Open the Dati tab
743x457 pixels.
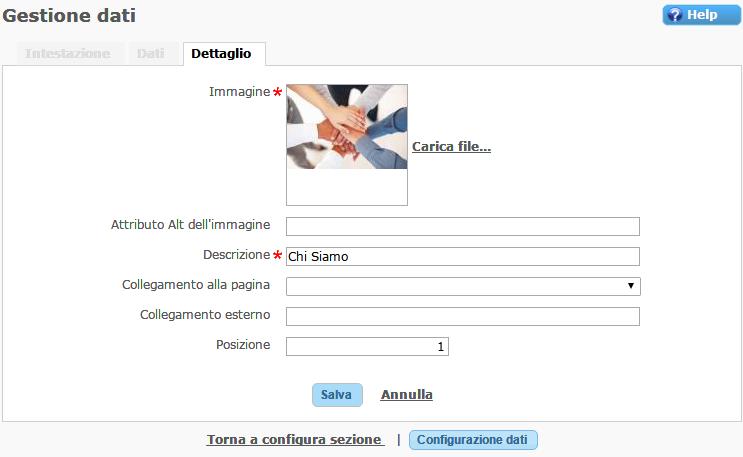click(x=150, y=54)
